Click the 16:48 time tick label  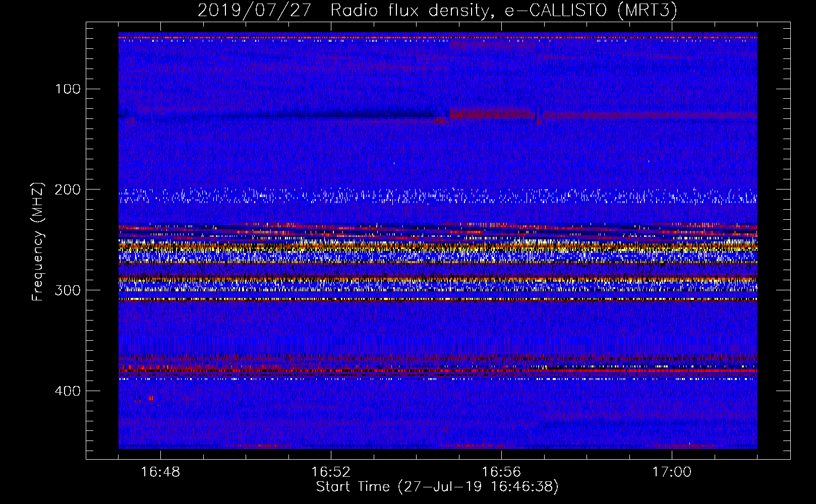[x=160, y=472]
